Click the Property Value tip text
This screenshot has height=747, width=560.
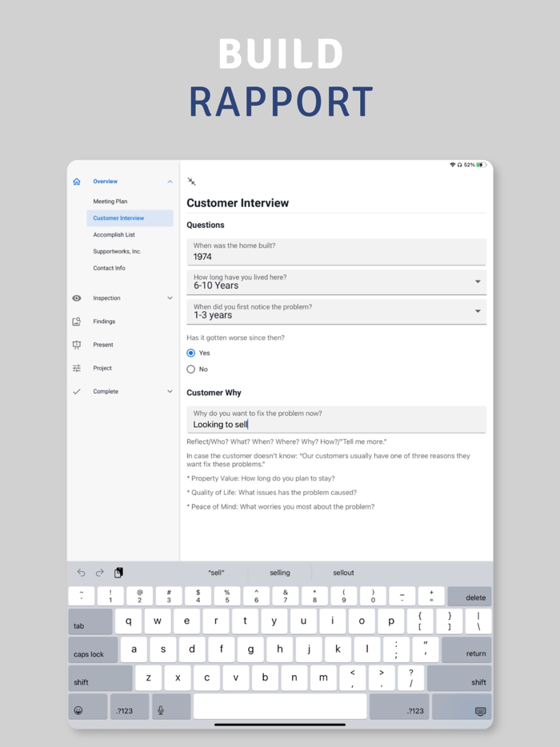(261, 478)
